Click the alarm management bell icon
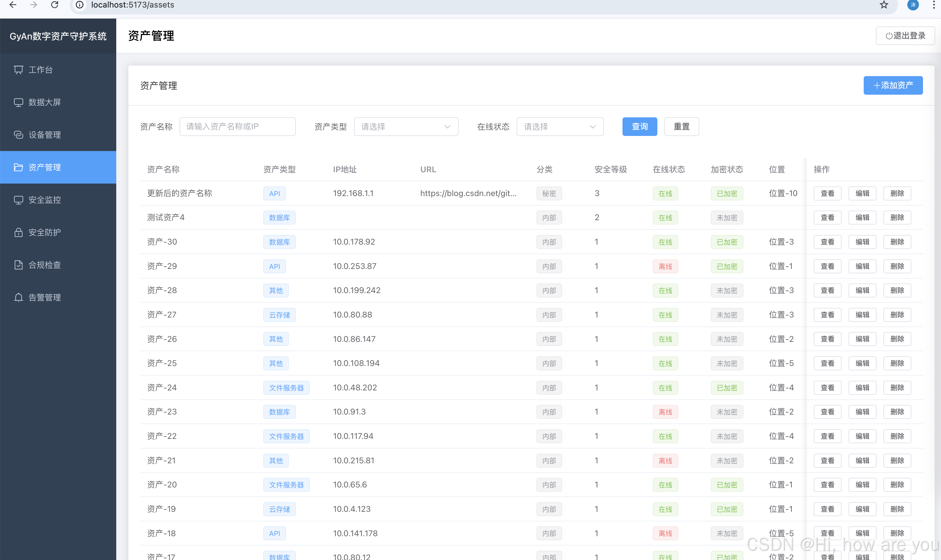941x560 pixels. tap(18, 297)
